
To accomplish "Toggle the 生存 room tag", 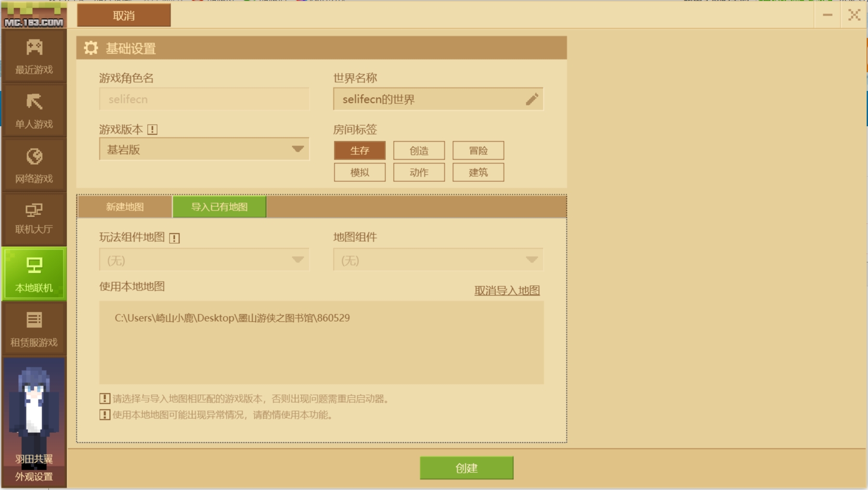I will (x=359, y=151).
